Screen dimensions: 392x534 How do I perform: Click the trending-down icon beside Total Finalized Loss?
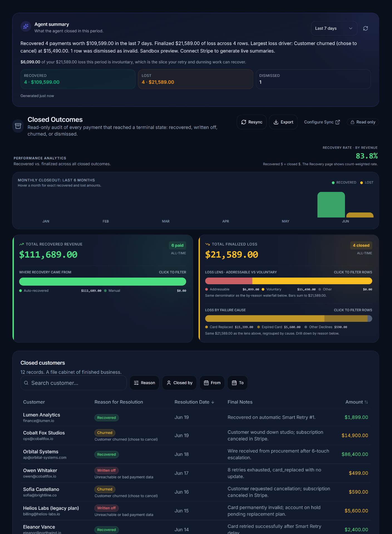(x=207, y=244)
